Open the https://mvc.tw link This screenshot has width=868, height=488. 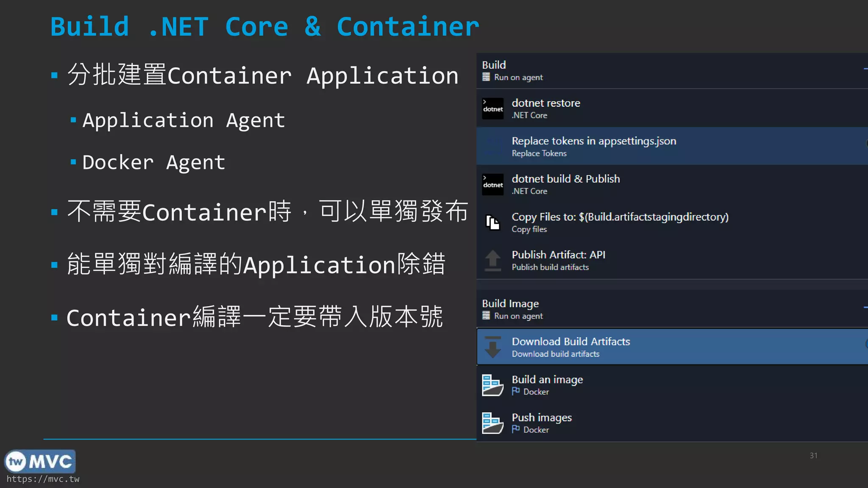(43, 479)
